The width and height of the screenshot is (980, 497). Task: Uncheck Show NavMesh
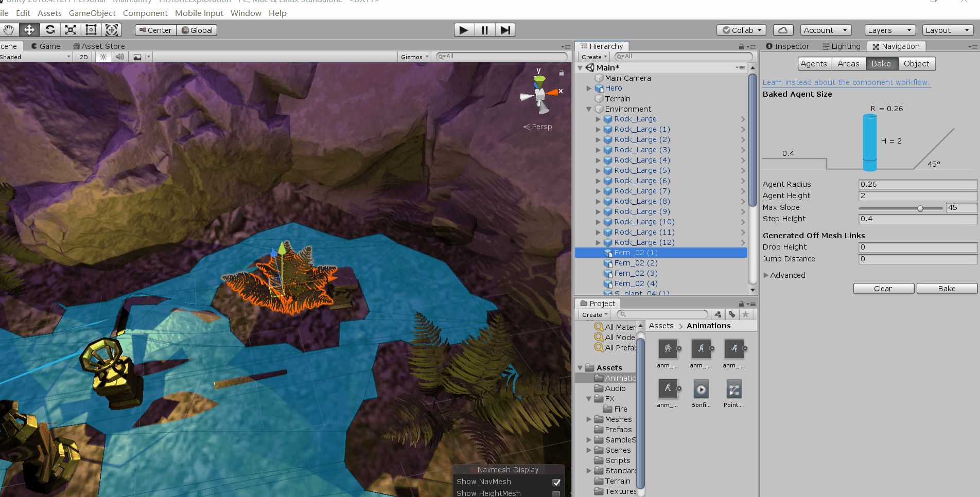click(556, 482)
